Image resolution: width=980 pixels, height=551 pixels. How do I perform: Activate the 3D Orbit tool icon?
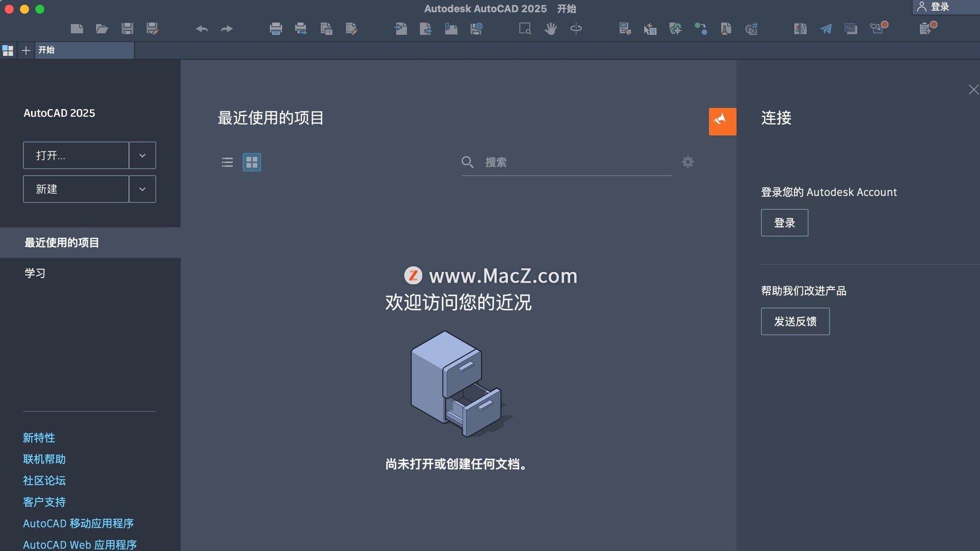pos(576,29)
